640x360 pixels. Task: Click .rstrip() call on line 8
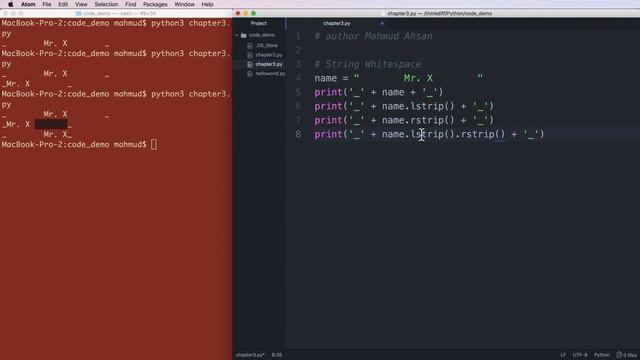[x=480, y=134]
